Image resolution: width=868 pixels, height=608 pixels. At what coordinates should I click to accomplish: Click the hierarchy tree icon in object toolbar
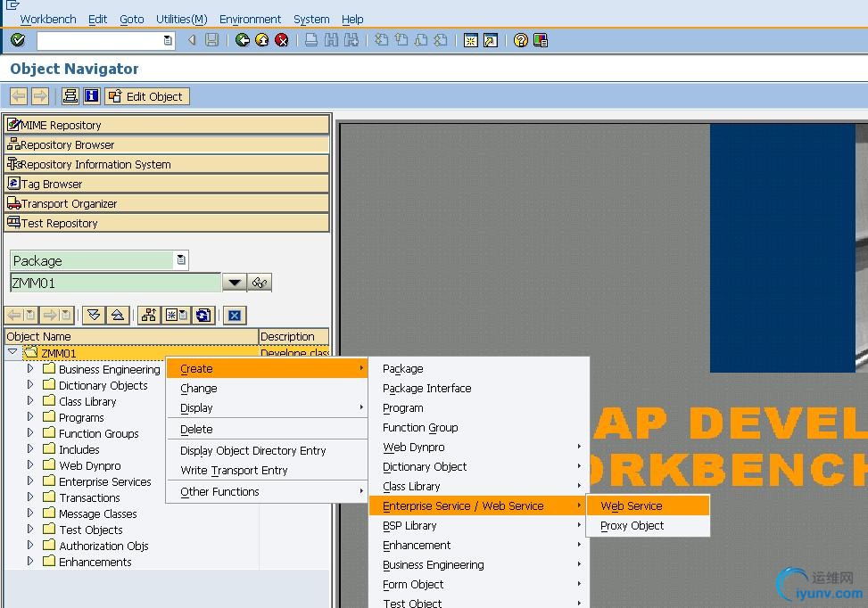point(148,316)
